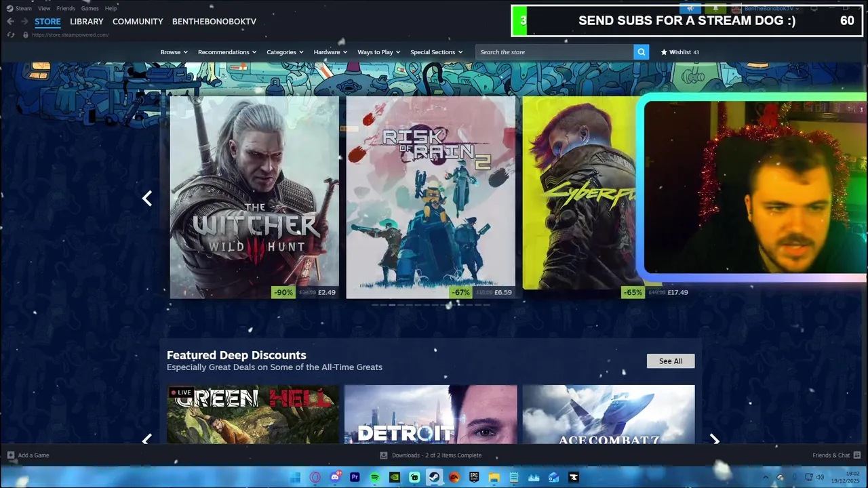The width and height of the screenshot is (868, 488).
Task: Open File Explorer from the taskbar
Action: (494, 477)
